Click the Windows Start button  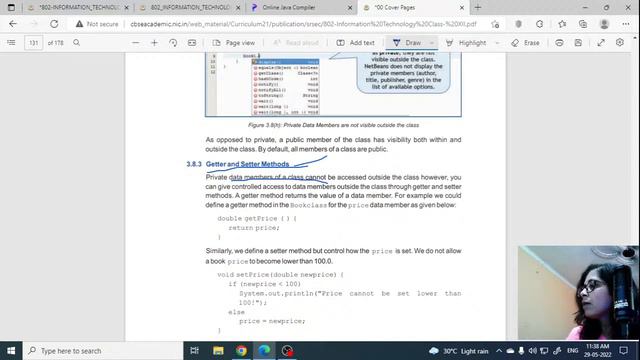[x=11, y=351]
